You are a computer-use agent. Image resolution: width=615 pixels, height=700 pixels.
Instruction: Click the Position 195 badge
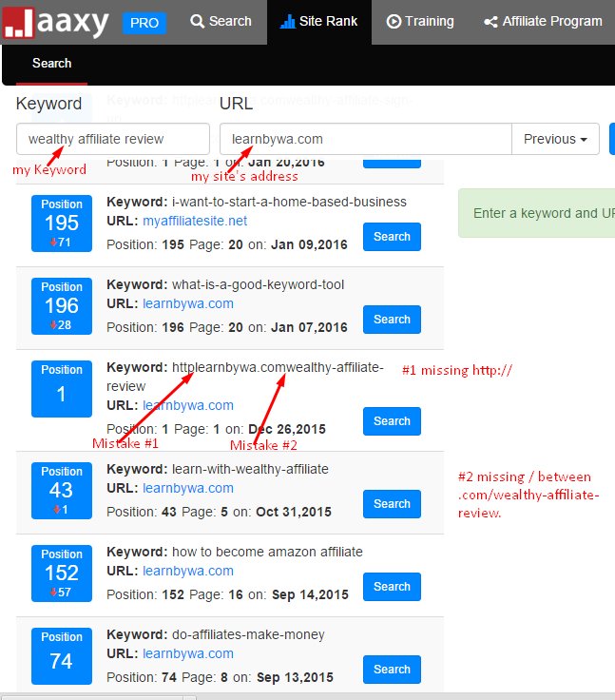click(x=62, y=224)
